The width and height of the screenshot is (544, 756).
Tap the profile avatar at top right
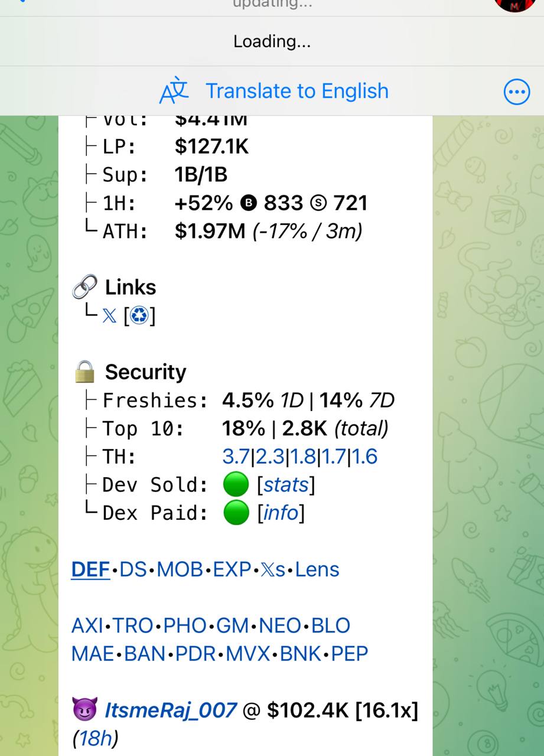pos(516,4)
